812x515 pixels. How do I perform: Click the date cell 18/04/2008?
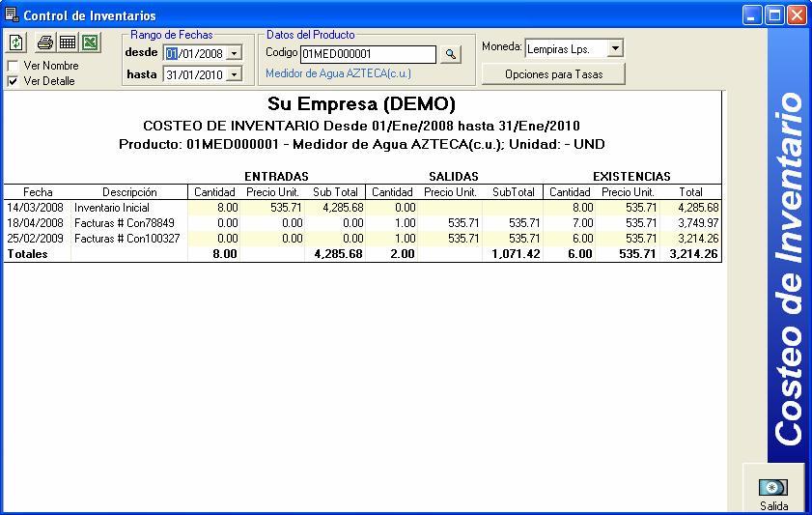[x=35, y=223]
